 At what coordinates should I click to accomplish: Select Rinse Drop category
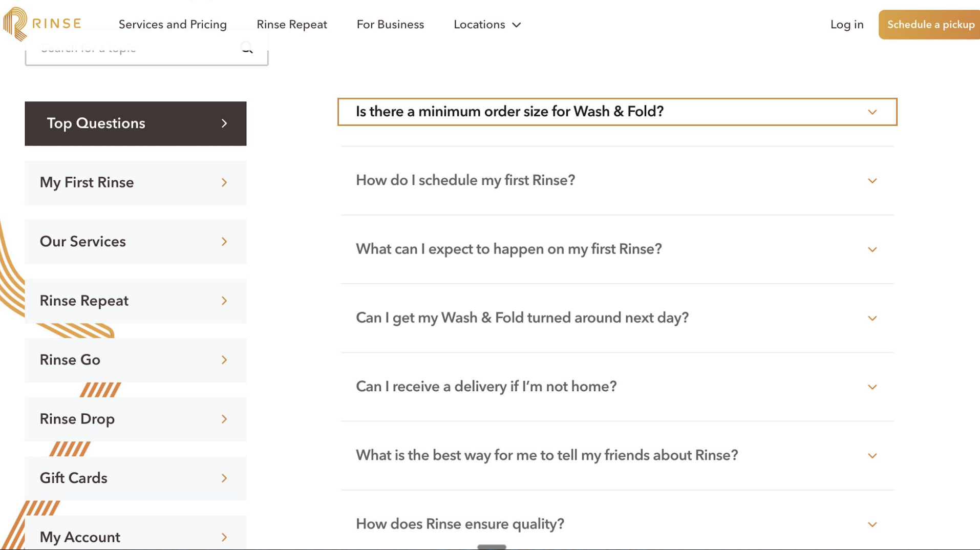(136, 419)
